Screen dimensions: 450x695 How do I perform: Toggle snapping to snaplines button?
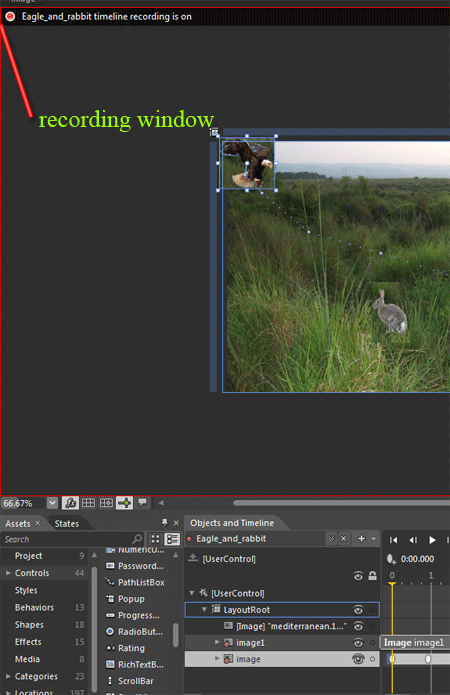(125, 503)
